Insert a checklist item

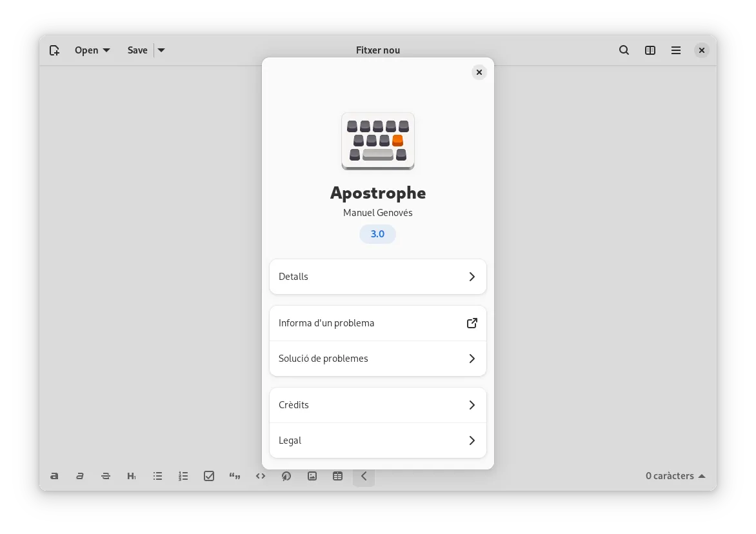(x=209, y=476)
